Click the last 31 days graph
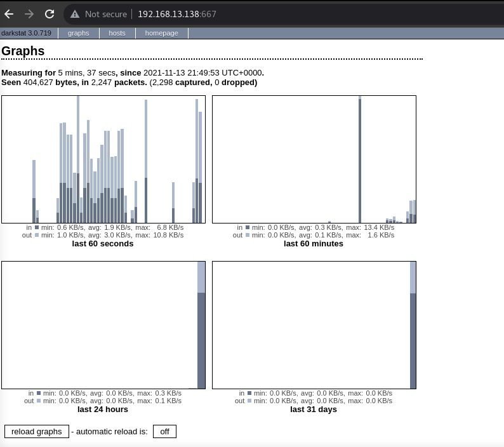The width and height of the screenshot is (504, 447). coord(314,325)
